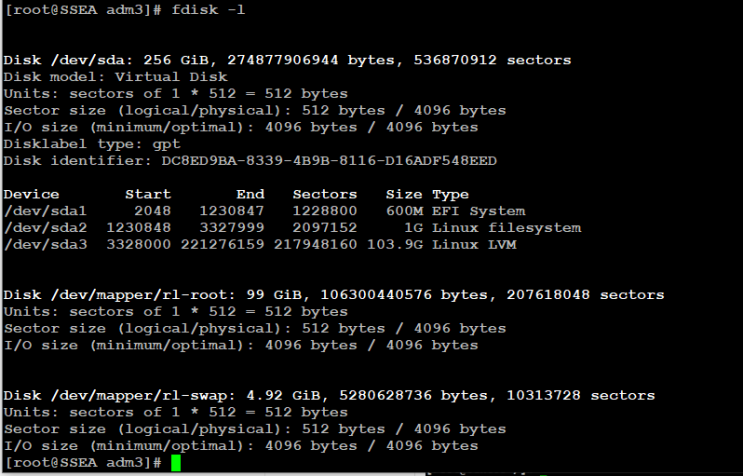743x476 pixels.
Task: Click the Start column header
Action: tap(147, 194)
